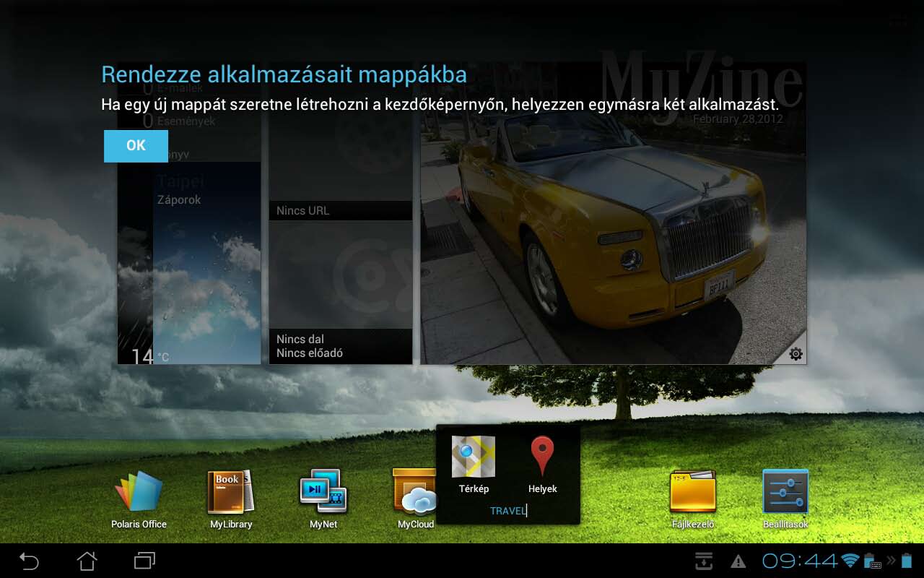Open Polaris Office app

pyautogui.click(x=139, y=500)
